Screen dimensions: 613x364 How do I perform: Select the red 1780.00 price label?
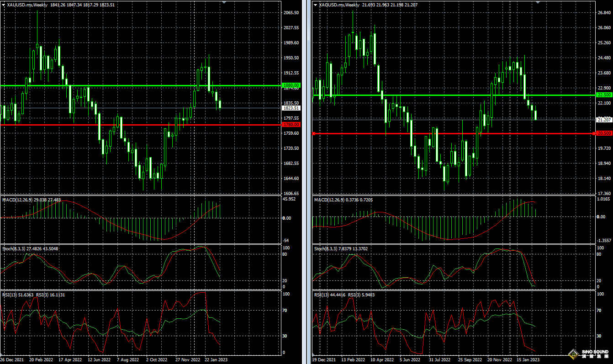pos(291,124)
